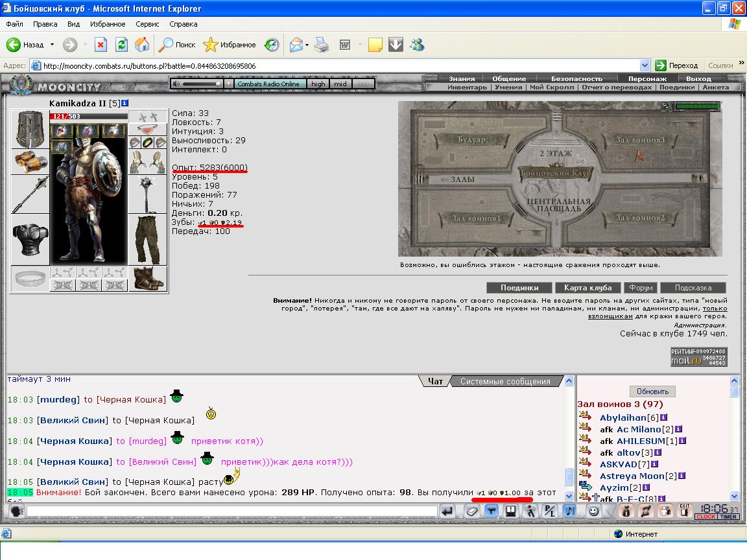Click the address bar URL field
This screenshot has width=747, height=560.
click(335, 65)
